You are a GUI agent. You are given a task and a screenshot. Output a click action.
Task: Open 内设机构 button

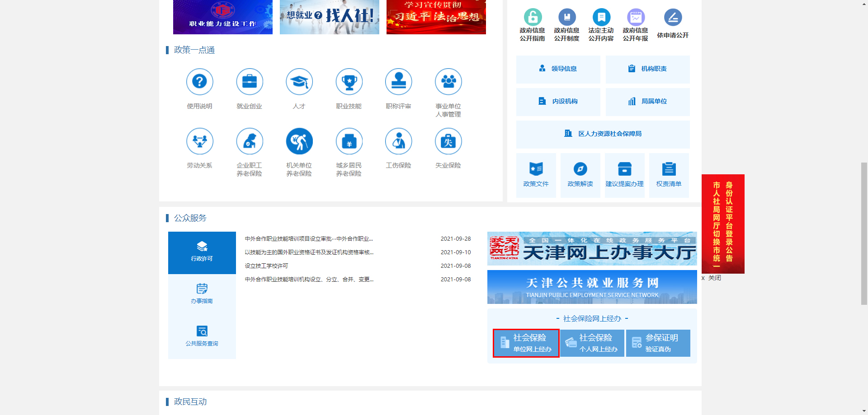click(558, 102)
